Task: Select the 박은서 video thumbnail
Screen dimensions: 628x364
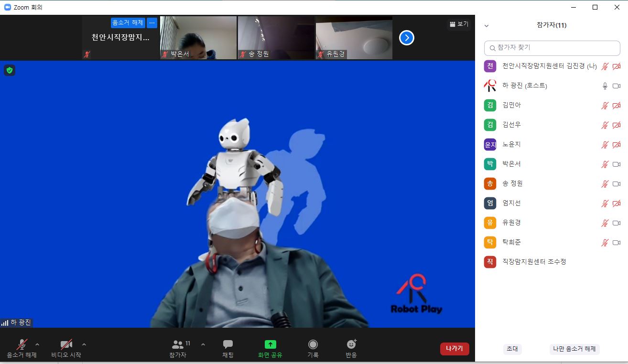Action: pyautogui.click(x=198, y=37)
